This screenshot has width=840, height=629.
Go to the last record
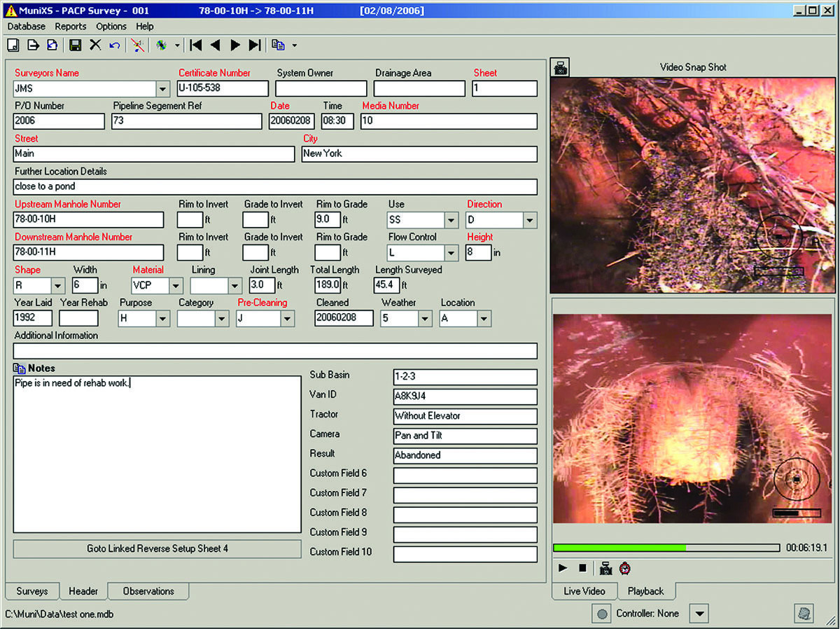255,45
